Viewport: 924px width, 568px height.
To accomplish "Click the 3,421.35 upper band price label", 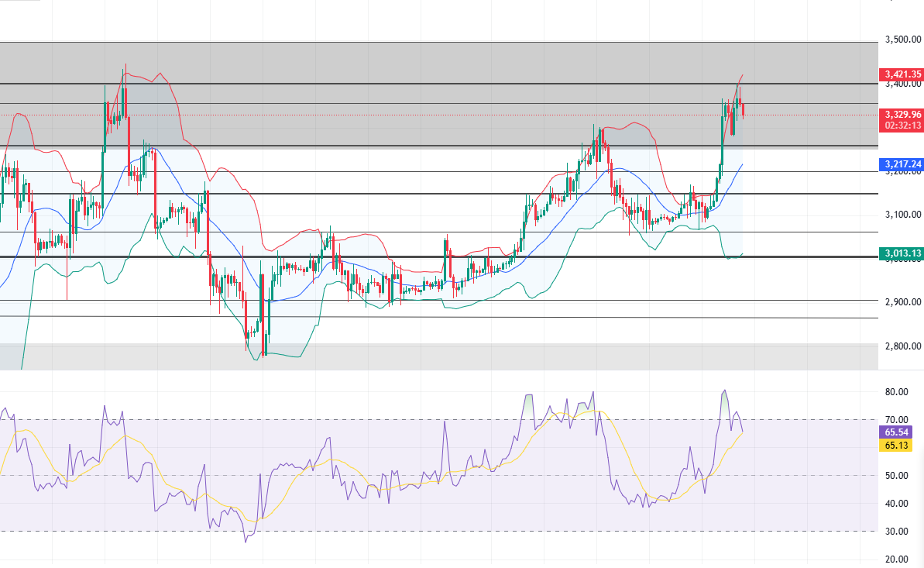I will pos(902,74).
